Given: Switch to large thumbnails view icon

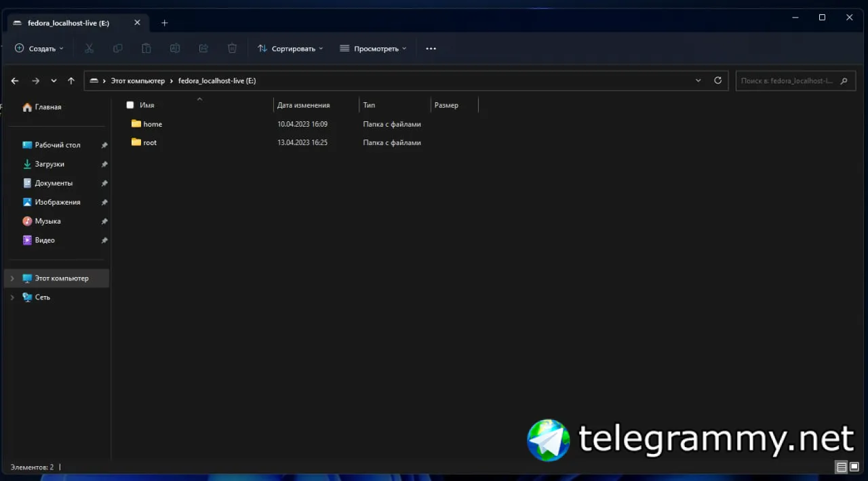Looking at the screenshot, I should pos(854,467).
